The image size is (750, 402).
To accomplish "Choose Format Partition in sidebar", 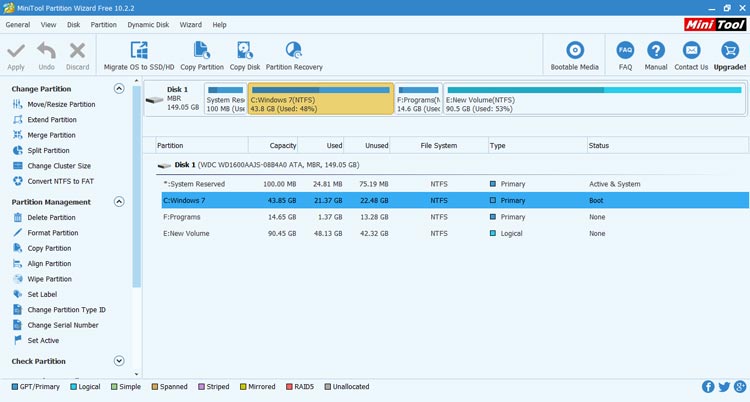I will point(45,233).
